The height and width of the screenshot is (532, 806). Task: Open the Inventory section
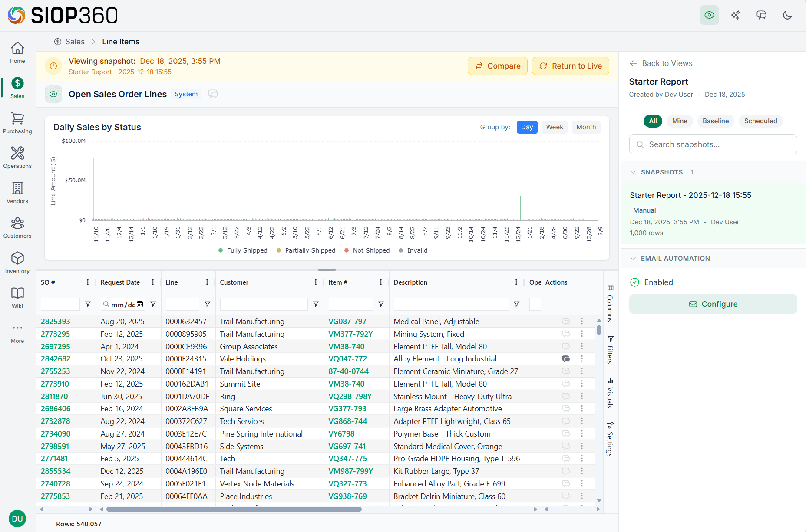click(x=17, y=263)
